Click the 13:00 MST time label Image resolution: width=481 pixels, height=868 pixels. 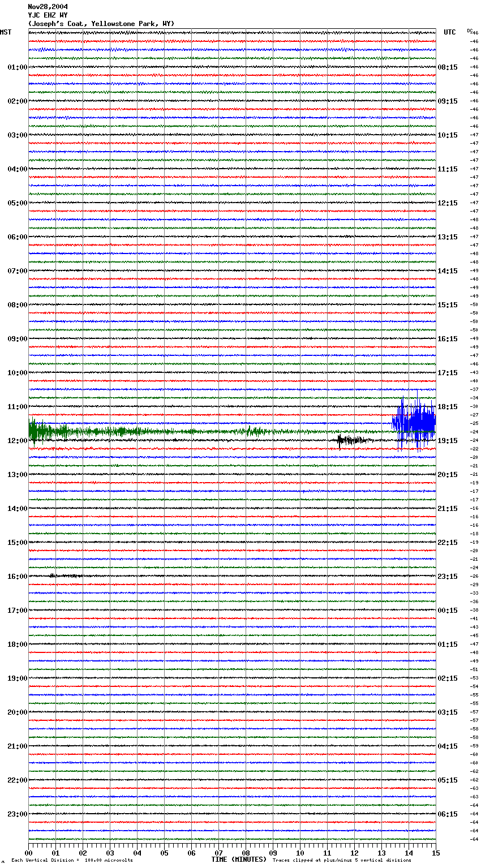[x=18, y=475]
